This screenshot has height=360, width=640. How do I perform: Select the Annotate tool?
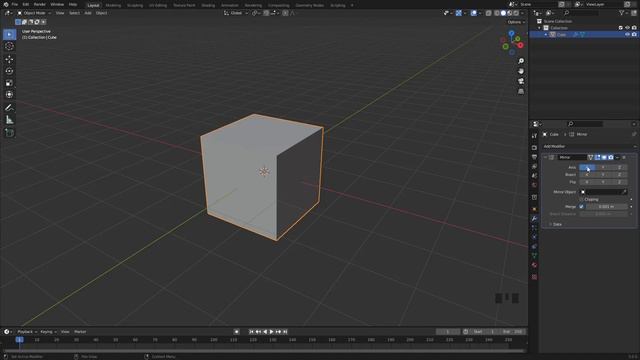(x=9, y=108)
